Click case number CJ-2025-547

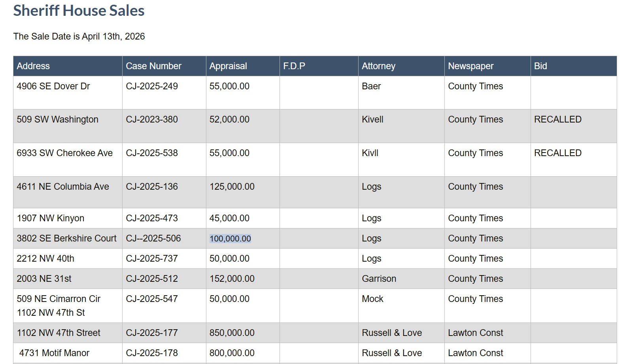click(152, 299)
